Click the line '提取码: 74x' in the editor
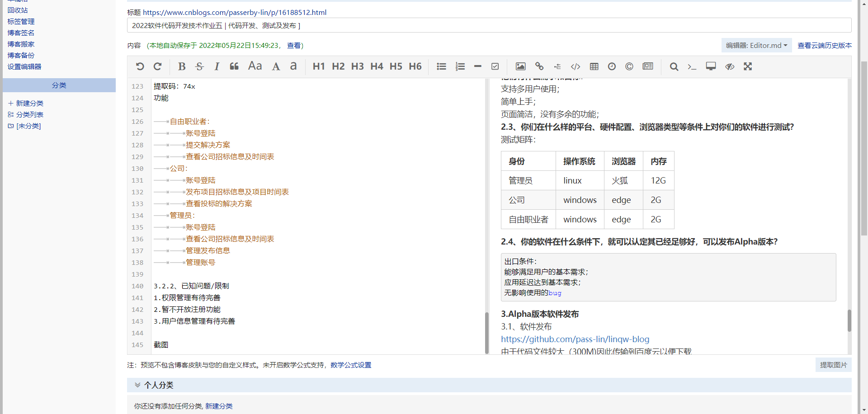This screenshot has height=414, width=868. point(175,86)
